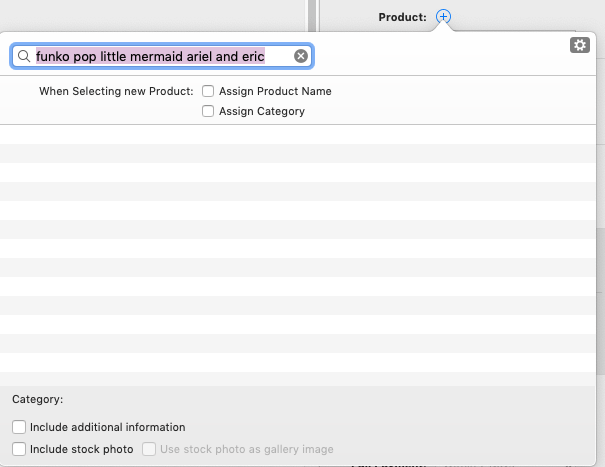Click the blue plus icon beside Product
Screen dimensions: 605x467
tap(443, 17)
